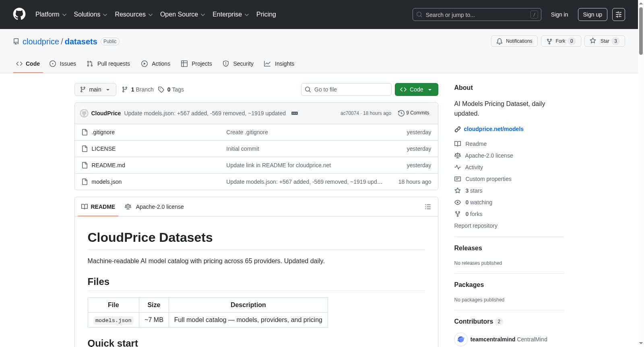Click the Go to file input
Image resolution: width=644 pixels, height=347 pixels.
tap(346, 89)
